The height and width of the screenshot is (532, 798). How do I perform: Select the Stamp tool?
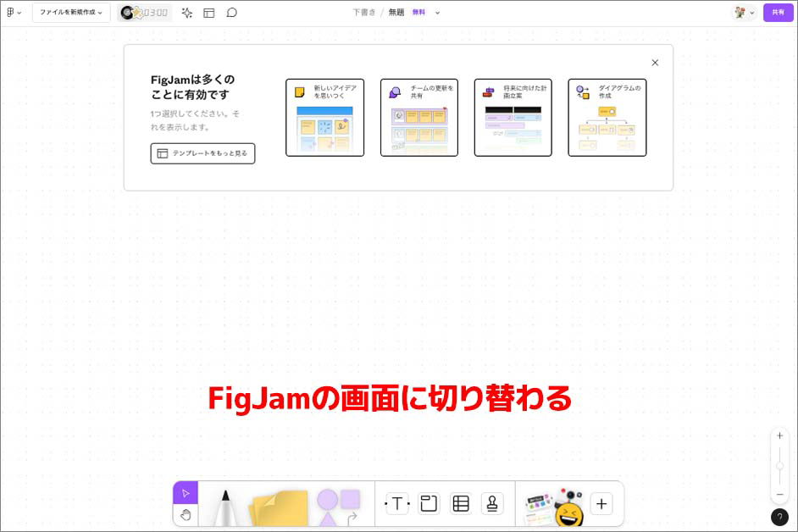click(x=493, y=503)
